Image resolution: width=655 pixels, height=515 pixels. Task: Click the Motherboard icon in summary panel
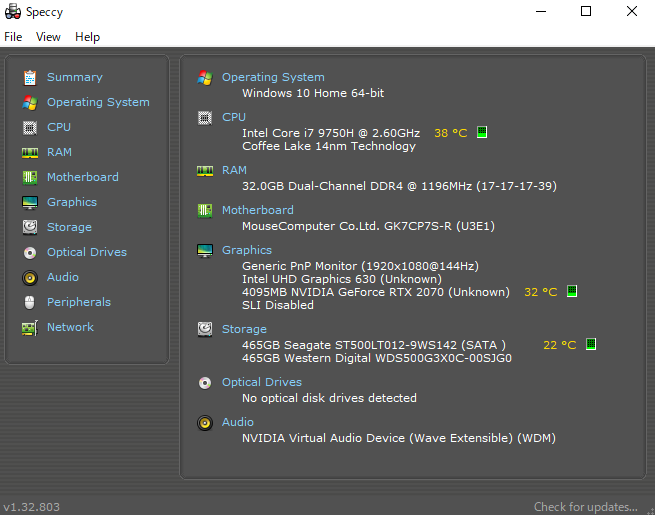[x=205, y=211]
